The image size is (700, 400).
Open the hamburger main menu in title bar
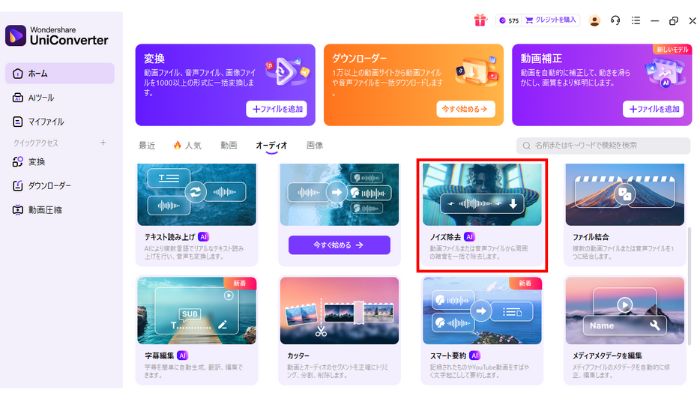point(636,20)
